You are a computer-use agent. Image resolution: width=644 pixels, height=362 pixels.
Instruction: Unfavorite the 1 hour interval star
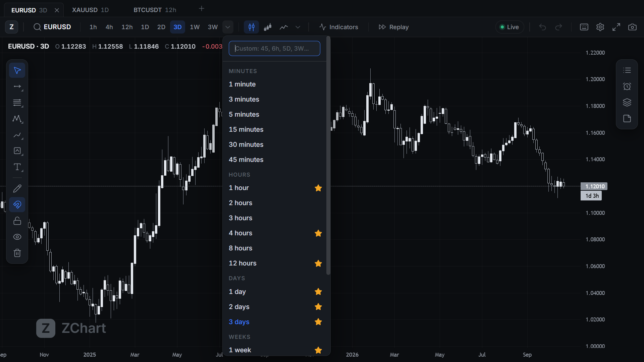[x=318, y=188]
